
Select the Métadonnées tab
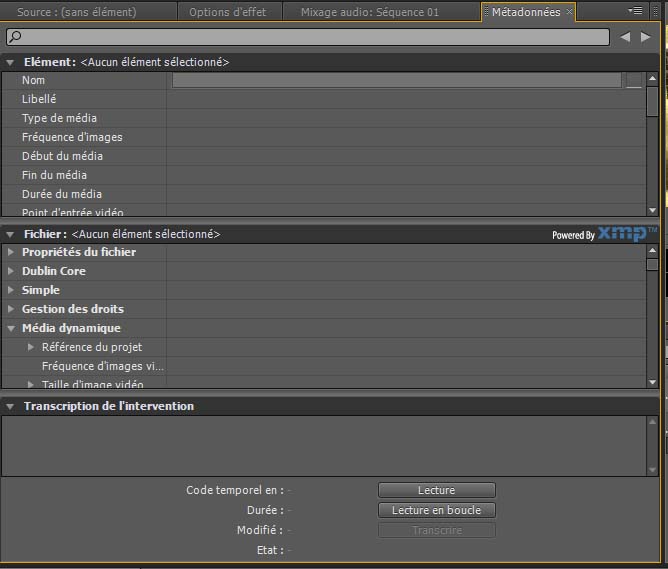(526, 12)
